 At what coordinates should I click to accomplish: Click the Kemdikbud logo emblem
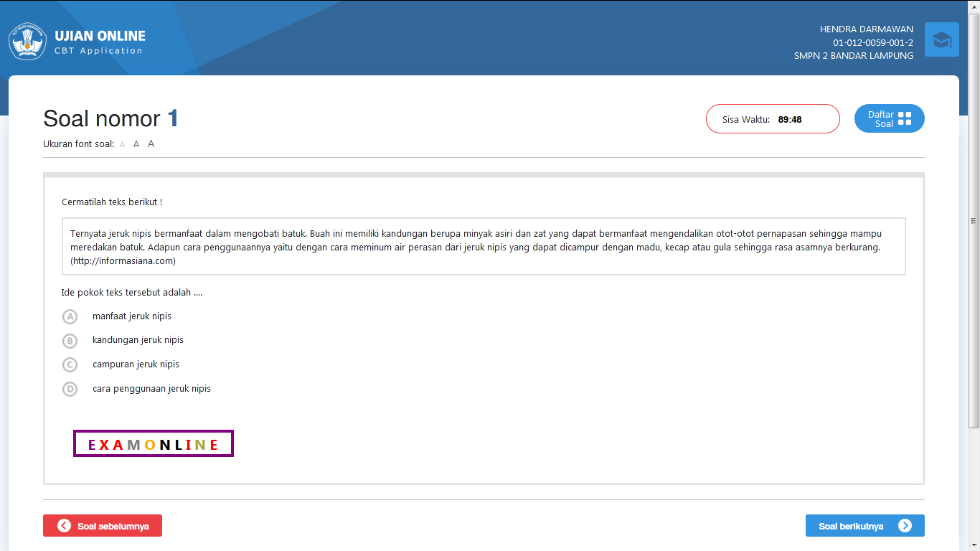coord(27,41)
